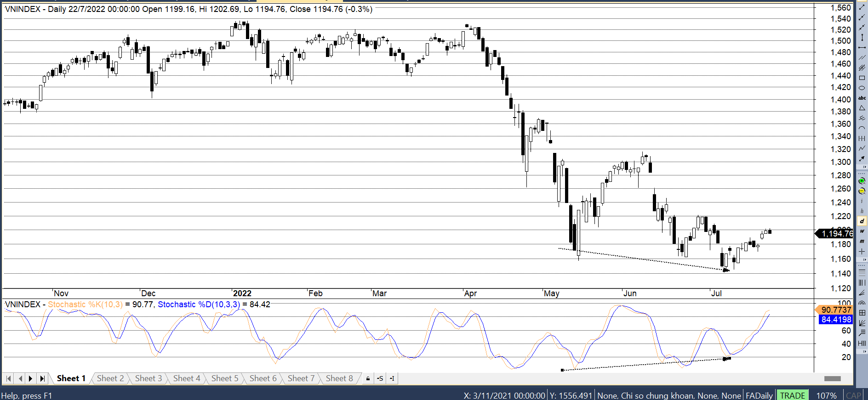Jump to the last sheet tab
The image size is (868, 400).
pos(42,379)
